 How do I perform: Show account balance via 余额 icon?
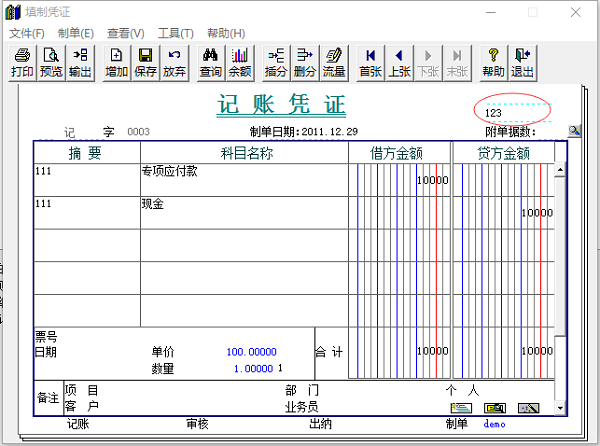(240, 63)
